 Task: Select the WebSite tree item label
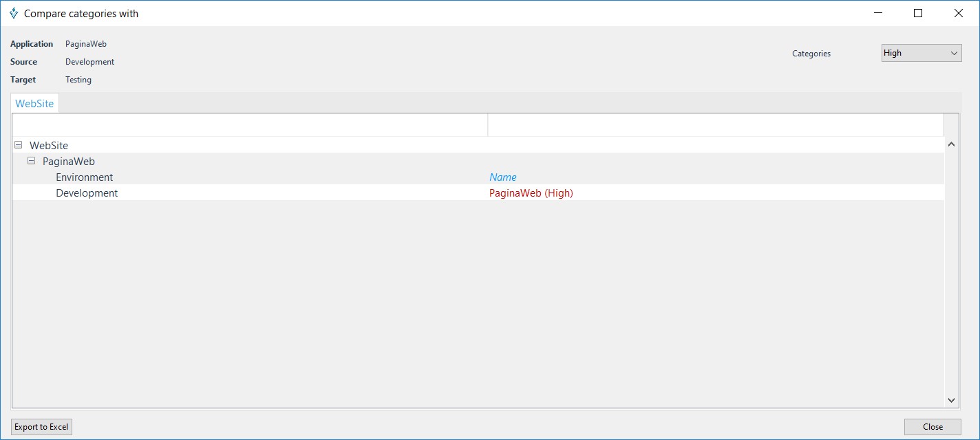pos(49,146)
